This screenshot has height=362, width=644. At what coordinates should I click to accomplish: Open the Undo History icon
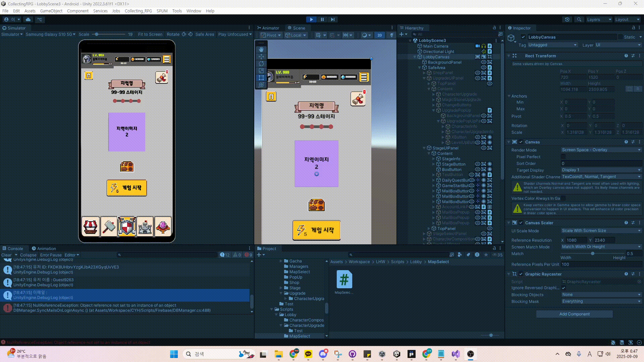(567, 19)
